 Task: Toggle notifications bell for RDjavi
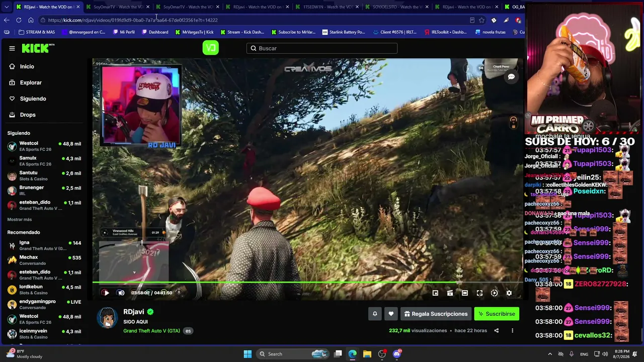point(375,314)
